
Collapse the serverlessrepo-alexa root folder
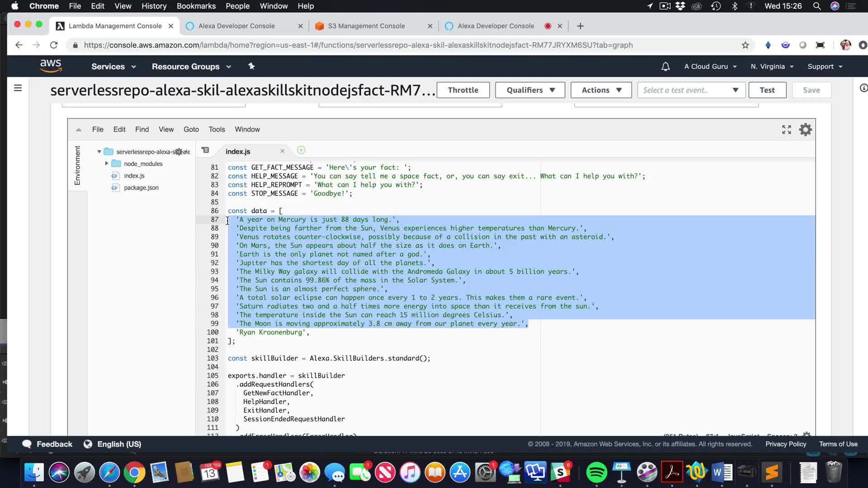pos(99,152)
